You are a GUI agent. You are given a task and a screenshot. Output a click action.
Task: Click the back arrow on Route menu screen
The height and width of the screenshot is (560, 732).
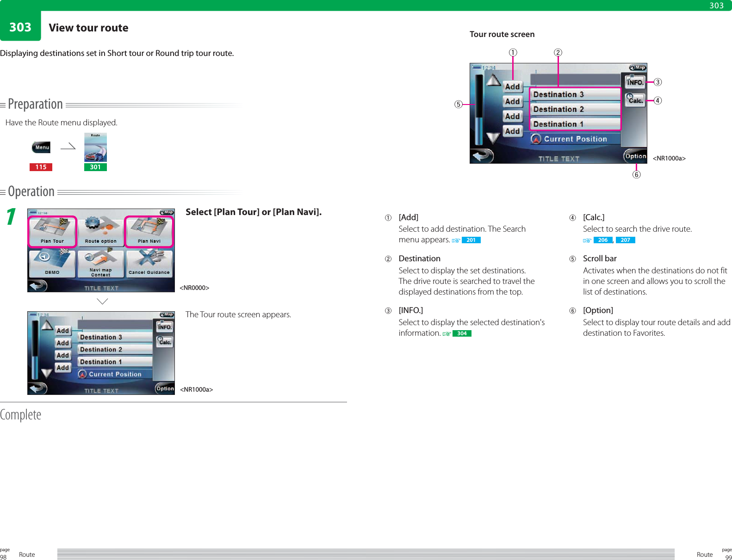(38, 286)
